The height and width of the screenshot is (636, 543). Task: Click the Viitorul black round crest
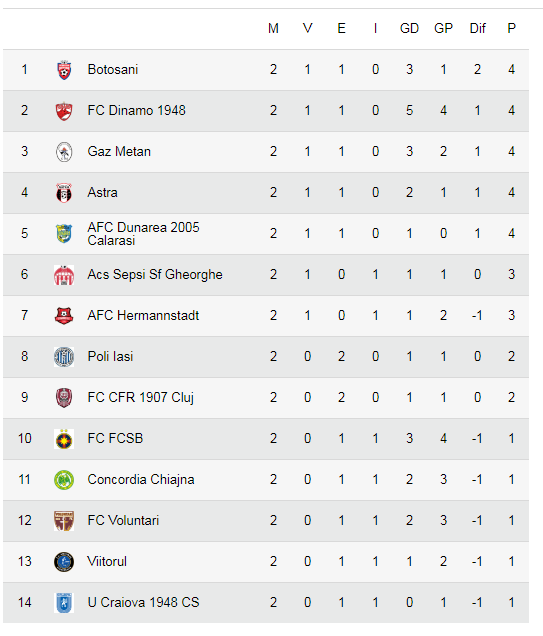64,561
